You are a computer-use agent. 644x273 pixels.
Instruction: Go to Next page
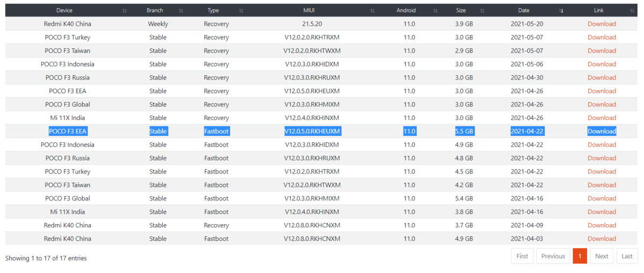point(602,256)
